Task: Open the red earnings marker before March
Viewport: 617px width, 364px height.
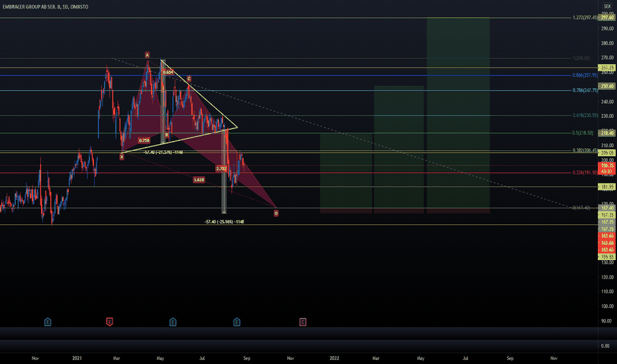Action: point(109,322)
